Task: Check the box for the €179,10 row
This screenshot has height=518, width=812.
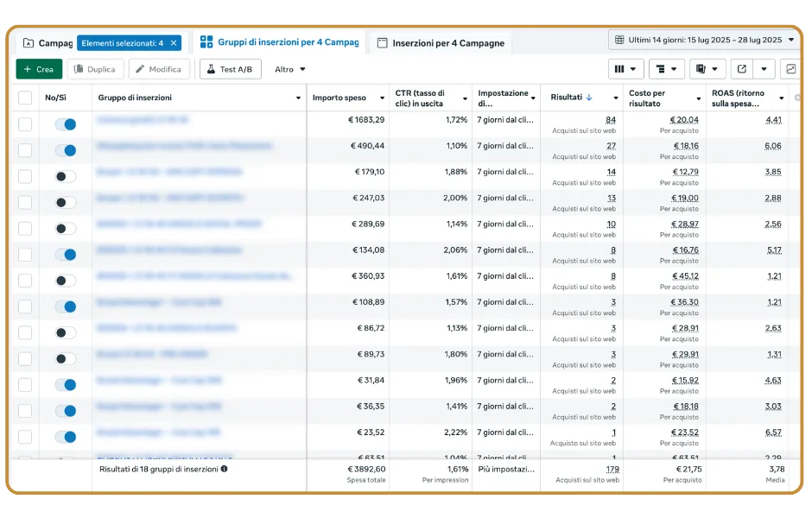Action: [x=25, y=176]
